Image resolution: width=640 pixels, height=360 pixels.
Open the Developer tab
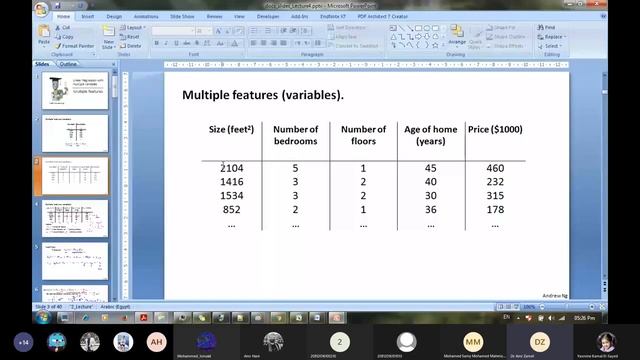click(x=268, y=16)
